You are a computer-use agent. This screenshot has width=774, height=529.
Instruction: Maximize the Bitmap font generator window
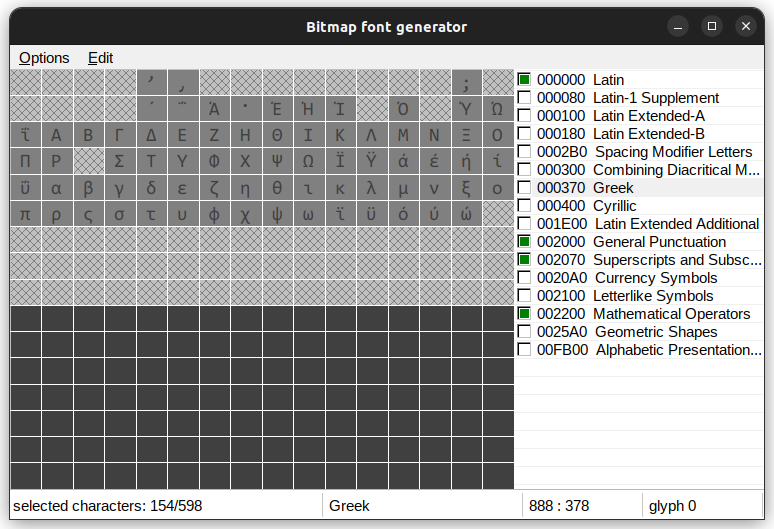click(711, 27)
